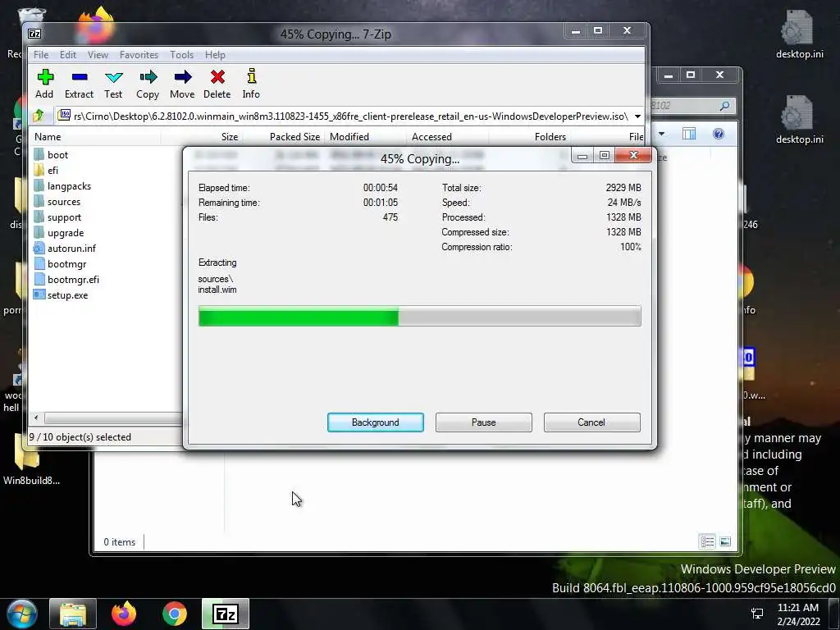Open the view options dropdown arrow in Explorer

click(662, 134)
